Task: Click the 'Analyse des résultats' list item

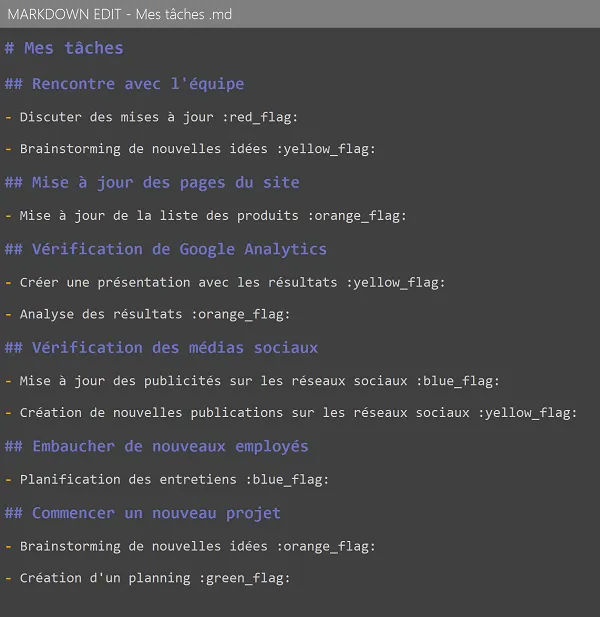Action: pos(148,314)
